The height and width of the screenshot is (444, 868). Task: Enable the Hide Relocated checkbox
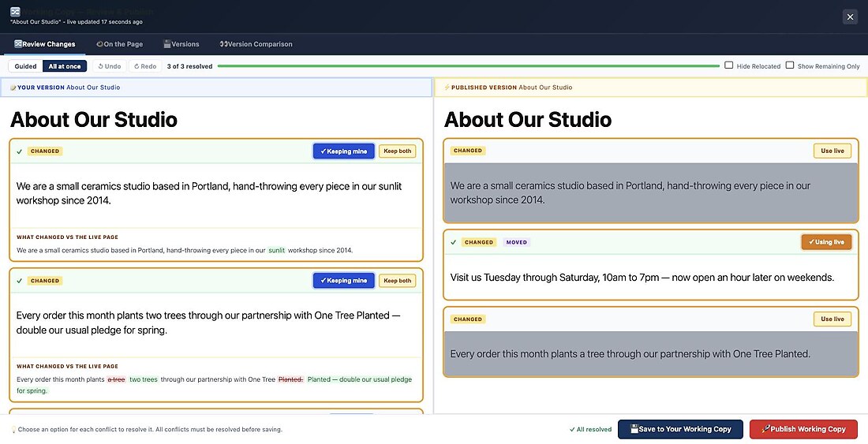729,65
